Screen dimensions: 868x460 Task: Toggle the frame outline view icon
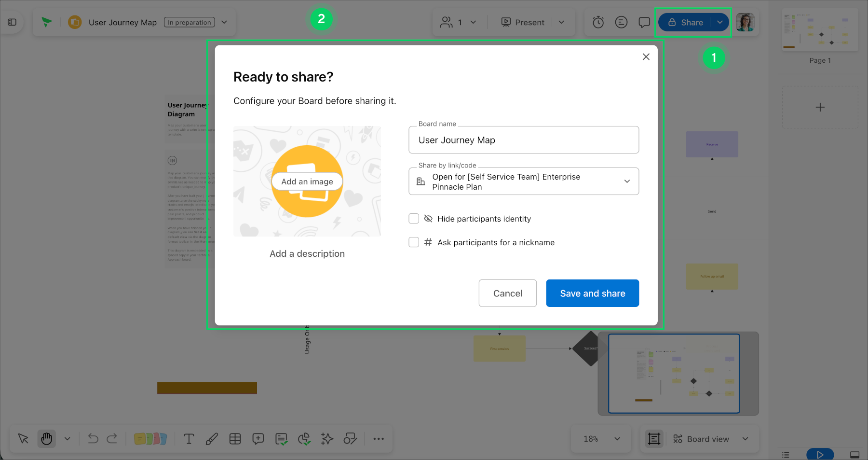[x=654, y=439]
